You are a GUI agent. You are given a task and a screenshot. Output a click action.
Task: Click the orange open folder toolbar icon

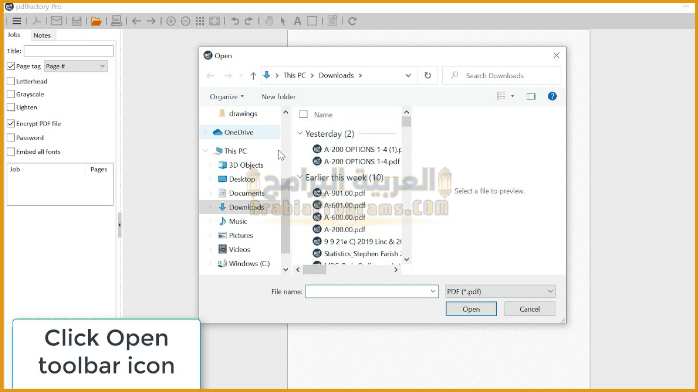(96, 21)
